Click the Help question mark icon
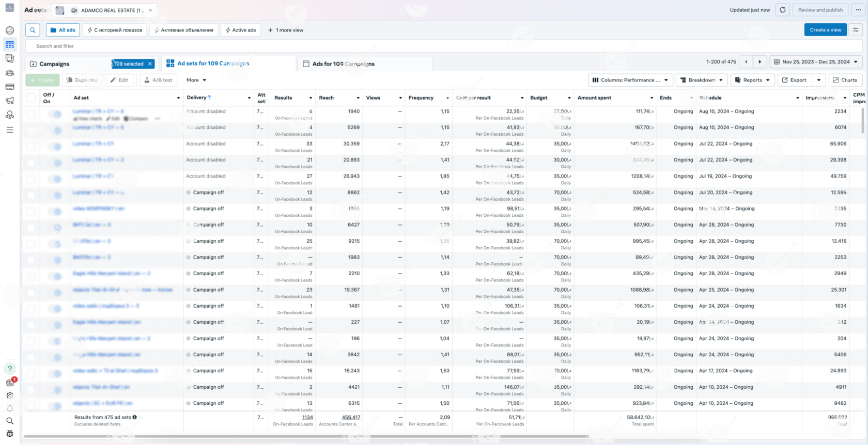The image size is (868, 445). pos(10,369)
